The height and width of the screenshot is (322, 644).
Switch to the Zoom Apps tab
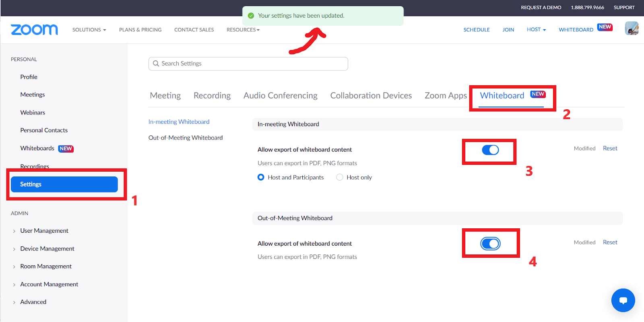pos(446,96)
